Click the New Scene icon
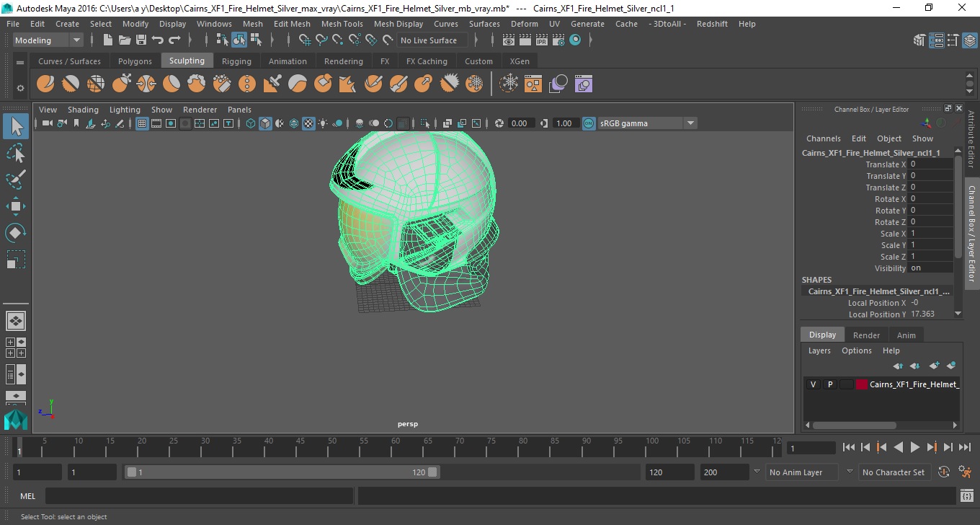The image size is (980, 525). (x=108, y=40)
